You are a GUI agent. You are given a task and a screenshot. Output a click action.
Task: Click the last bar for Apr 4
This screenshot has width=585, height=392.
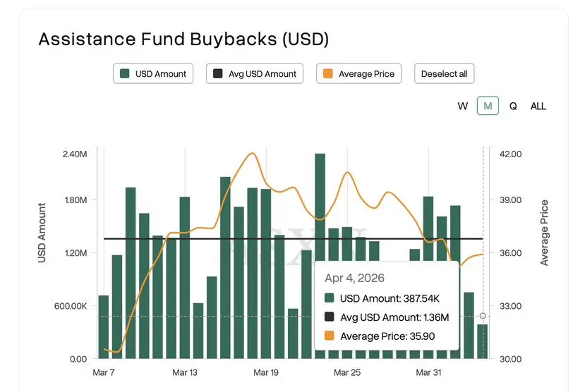[x=483, y=341]
